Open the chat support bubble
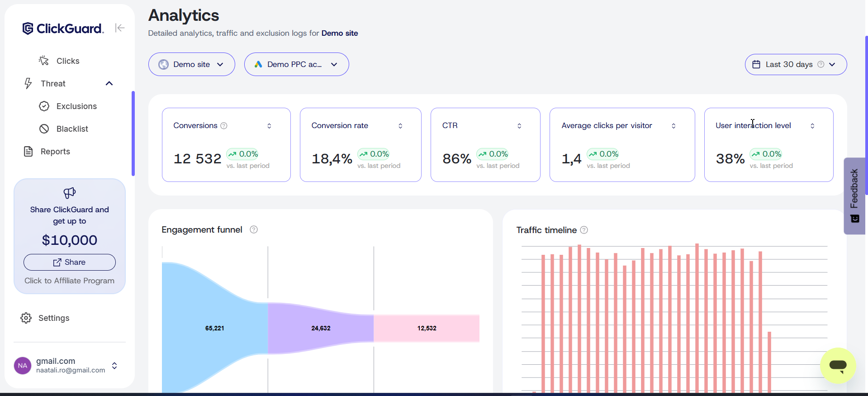Viewport: 868px width, 396px height. (x=838, y=365)
